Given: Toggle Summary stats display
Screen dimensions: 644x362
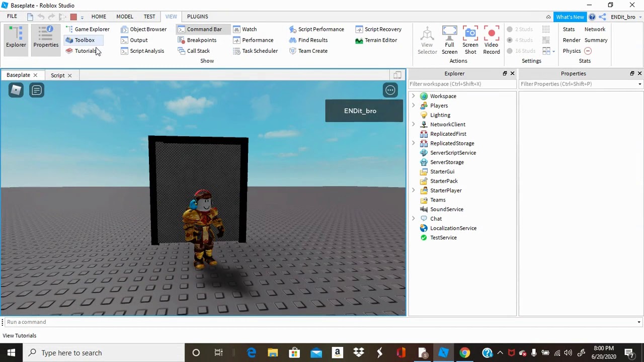Looking at the screenshot, I should (x=596, y=40).
